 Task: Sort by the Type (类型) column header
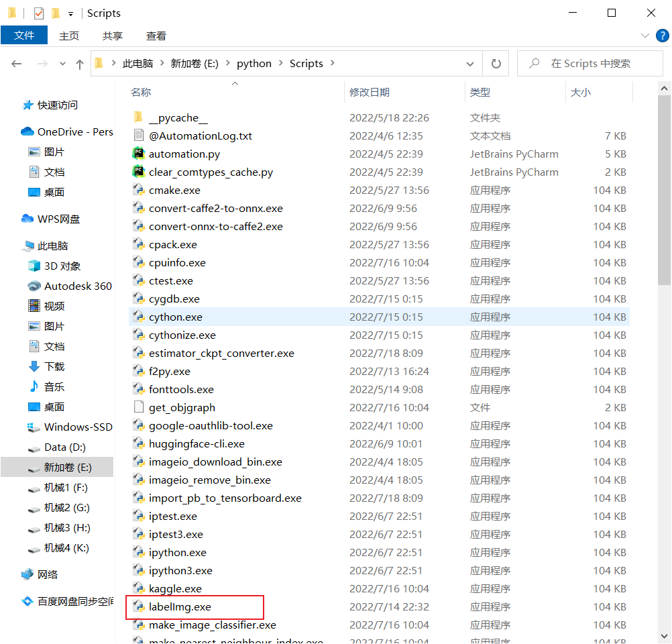tap(480, 92)
